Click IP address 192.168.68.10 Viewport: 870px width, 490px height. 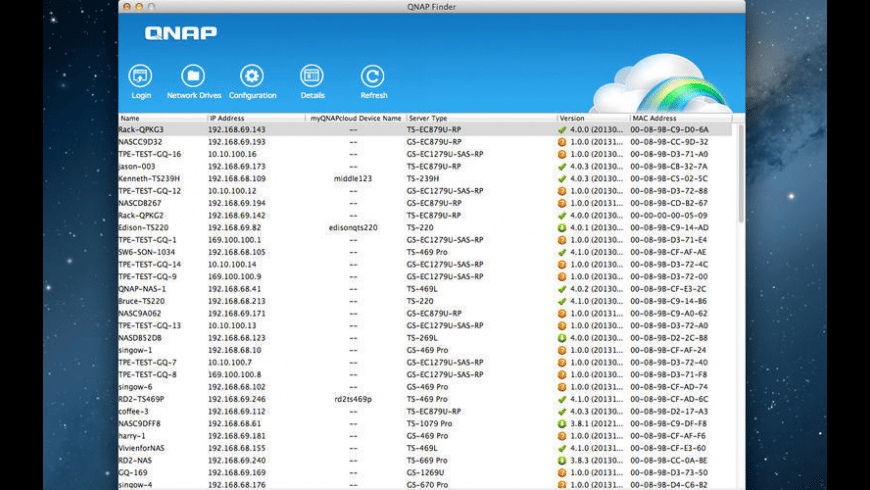(x=235, y=350)
